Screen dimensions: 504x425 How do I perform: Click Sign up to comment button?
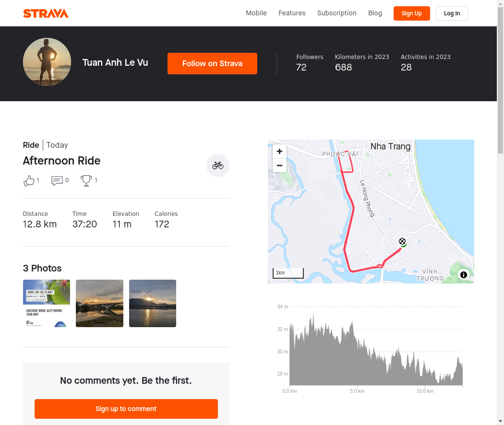[x=126, y=409]
